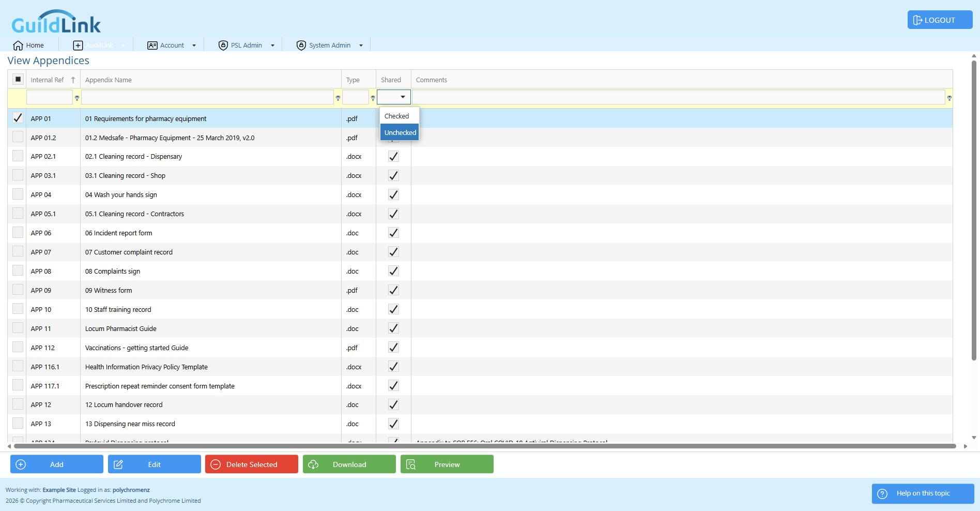
Task: Click the Comments filter input field
Action: click(x=679, y=97)
